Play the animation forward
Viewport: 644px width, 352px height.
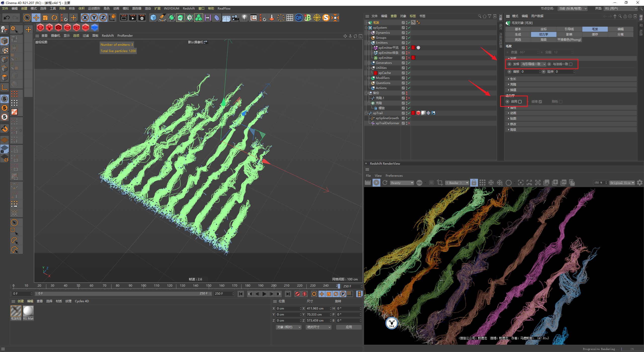click(264, 294)
